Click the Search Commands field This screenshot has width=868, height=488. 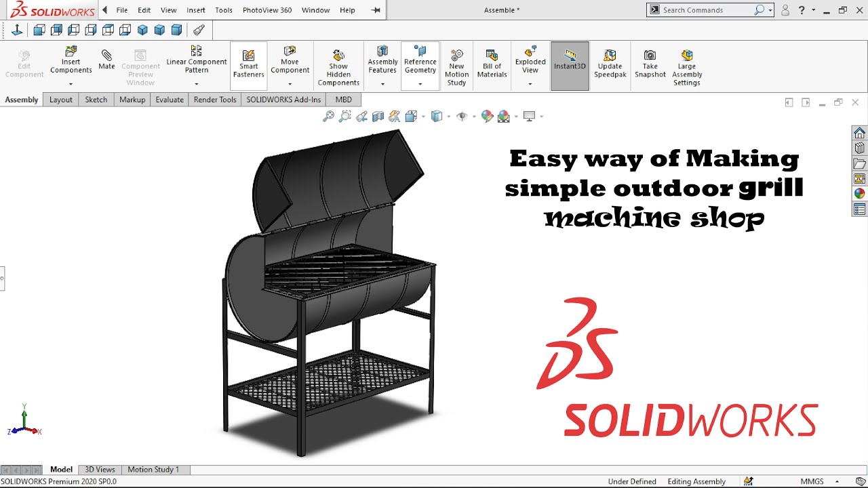point(707,10)
